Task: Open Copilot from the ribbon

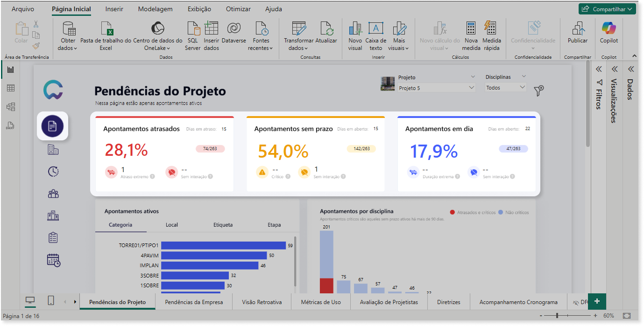Action: [x=609, y=33]
